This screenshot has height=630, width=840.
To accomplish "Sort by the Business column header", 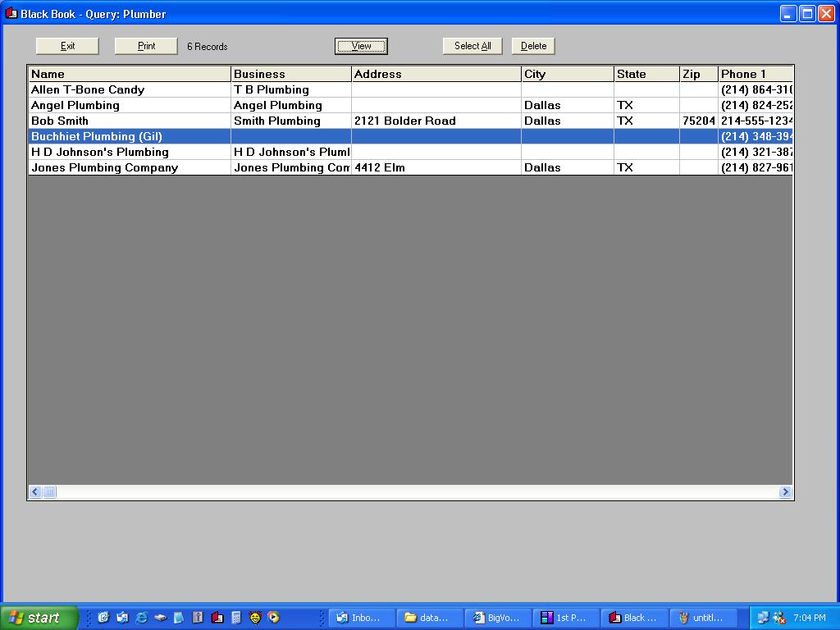I will click(290, 74).
